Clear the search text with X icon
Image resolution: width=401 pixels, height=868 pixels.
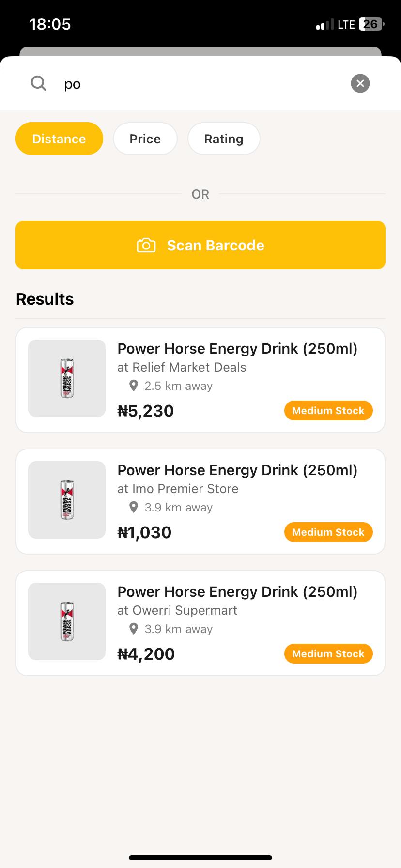point(360,83)
